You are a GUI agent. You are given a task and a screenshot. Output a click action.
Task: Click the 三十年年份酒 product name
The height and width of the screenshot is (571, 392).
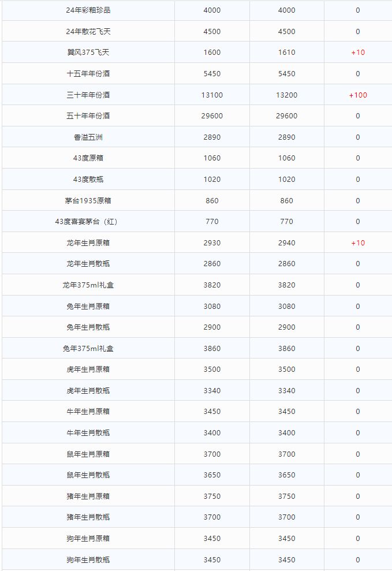click(x=88, y=95)
